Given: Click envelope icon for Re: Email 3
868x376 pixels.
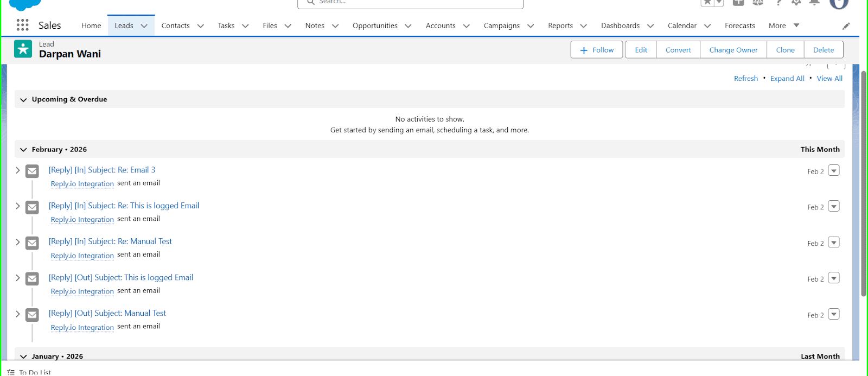Looking at the screenshot, I should click(33, 171).
